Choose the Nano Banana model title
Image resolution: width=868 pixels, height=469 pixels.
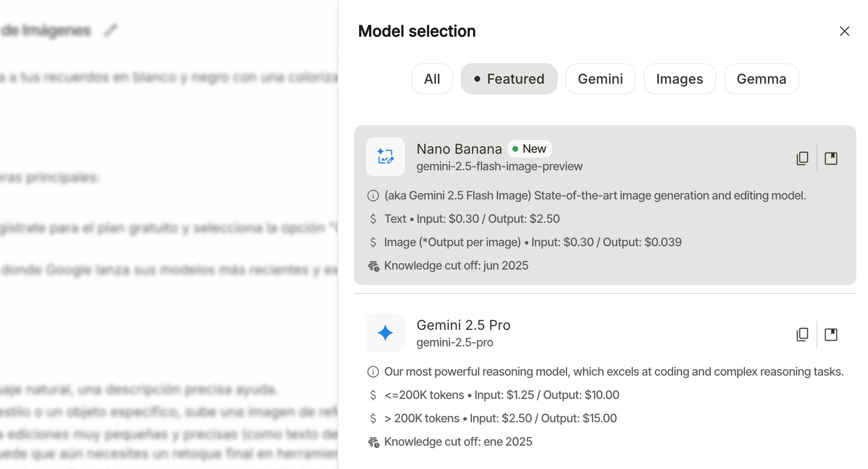[x=459, y=149]
